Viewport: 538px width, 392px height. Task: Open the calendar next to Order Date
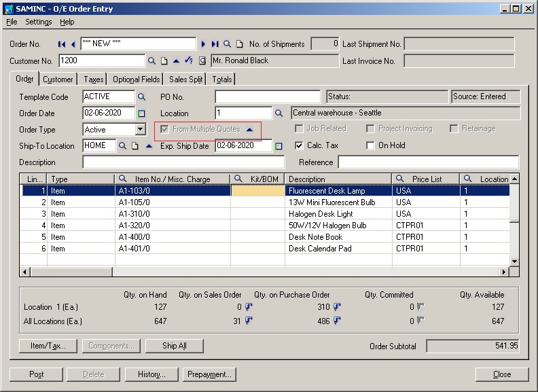tap(142, 113)
